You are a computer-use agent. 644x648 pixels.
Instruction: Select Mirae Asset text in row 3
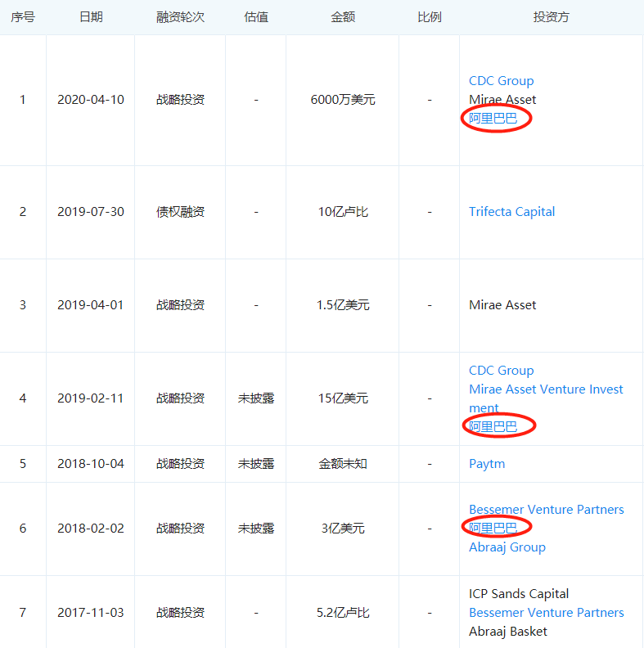click(x=502, y=305)
